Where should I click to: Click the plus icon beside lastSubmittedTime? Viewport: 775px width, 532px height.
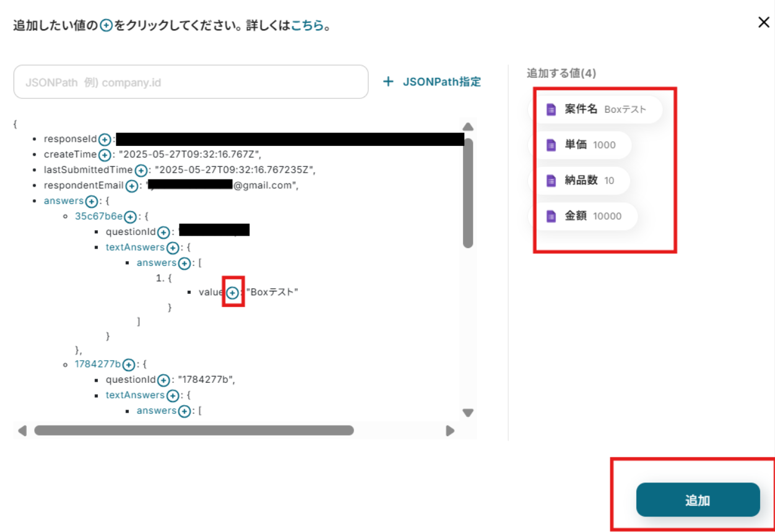pos(141,170)
